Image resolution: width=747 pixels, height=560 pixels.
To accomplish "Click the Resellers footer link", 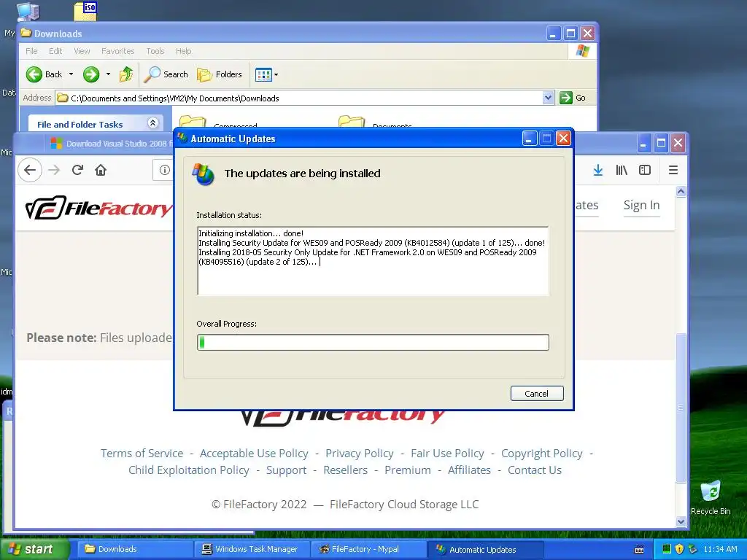I will [x=345, y=470].
